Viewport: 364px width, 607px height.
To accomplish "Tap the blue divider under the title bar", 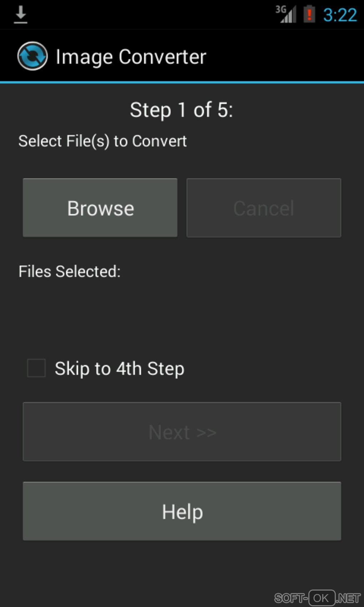I will click(182, 82).
